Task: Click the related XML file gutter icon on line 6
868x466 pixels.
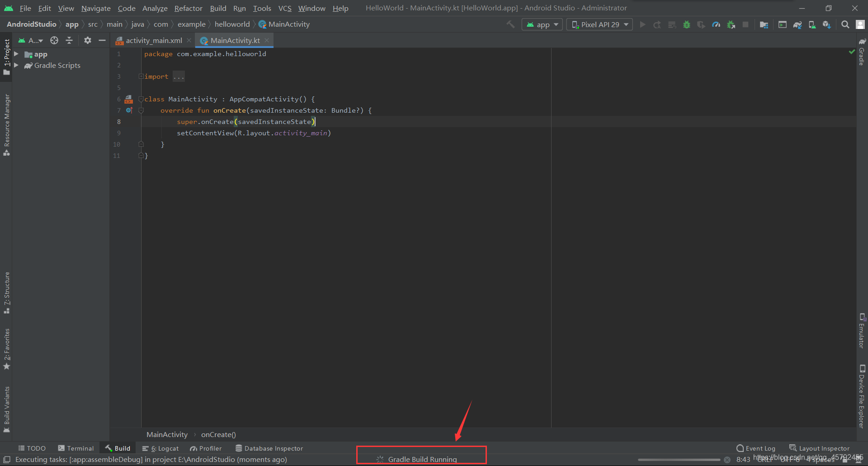Action: click(x=129, y=99)
